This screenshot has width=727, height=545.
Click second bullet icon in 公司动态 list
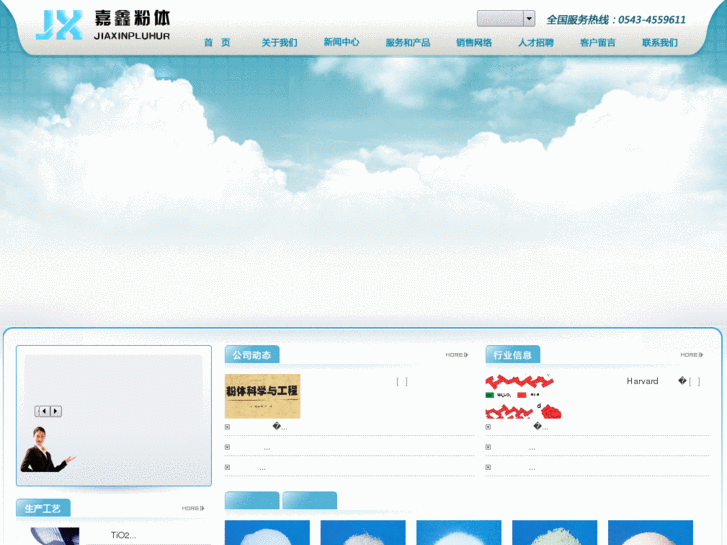tap(227, 447)
